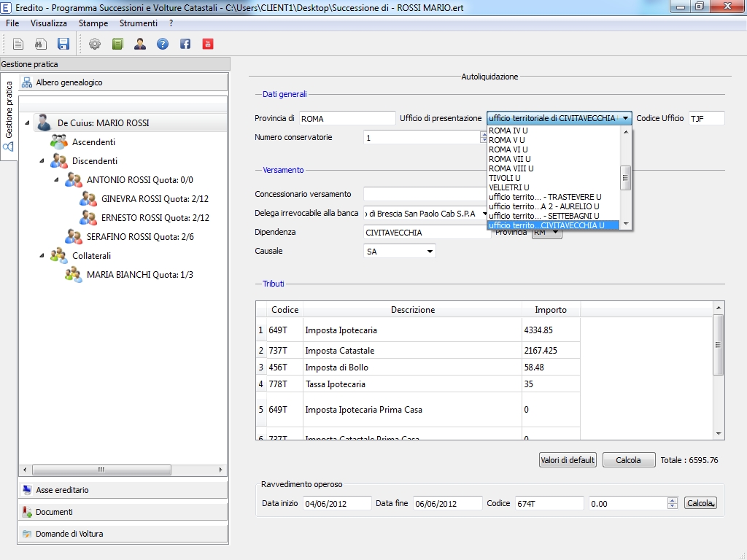This screenshot has width=747, height=560.
Task: Collapse the ANTONIO ROSSI tree branch
Action: click(x=56, y=179)
